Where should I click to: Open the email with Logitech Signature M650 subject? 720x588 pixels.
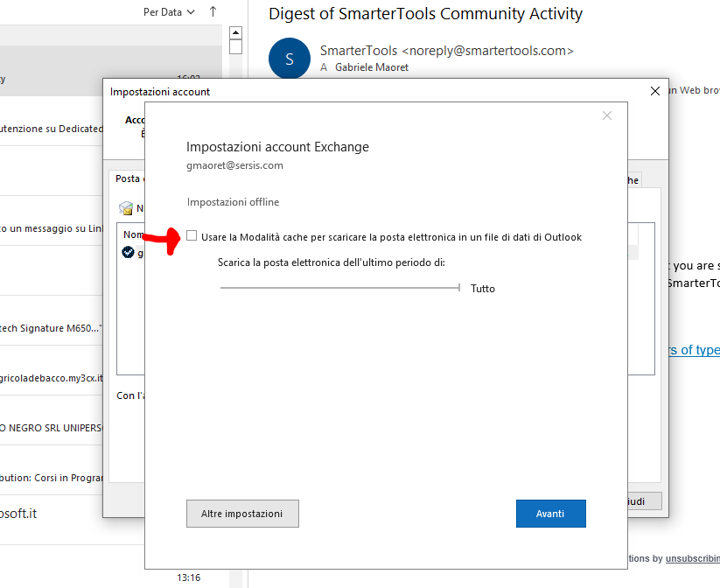(51, 320)
